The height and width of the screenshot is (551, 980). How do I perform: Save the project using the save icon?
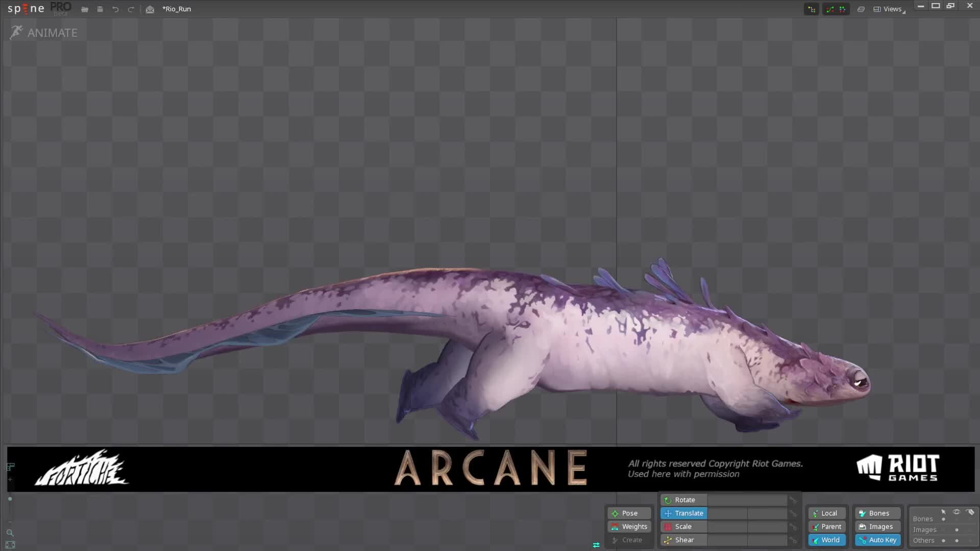(100, 9)
